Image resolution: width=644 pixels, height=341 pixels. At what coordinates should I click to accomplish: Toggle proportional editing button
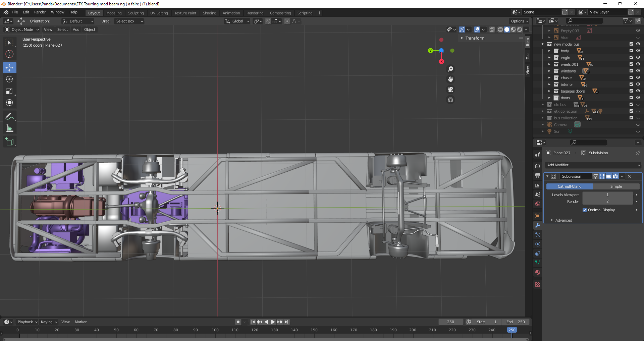[x=287, y=21]
